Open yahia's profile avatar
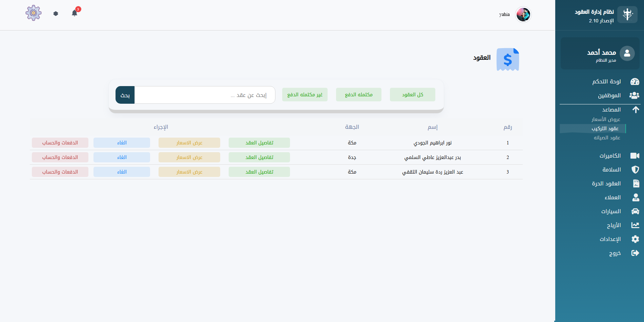This screenshot has height=322, width=644. tap(523, 15)
